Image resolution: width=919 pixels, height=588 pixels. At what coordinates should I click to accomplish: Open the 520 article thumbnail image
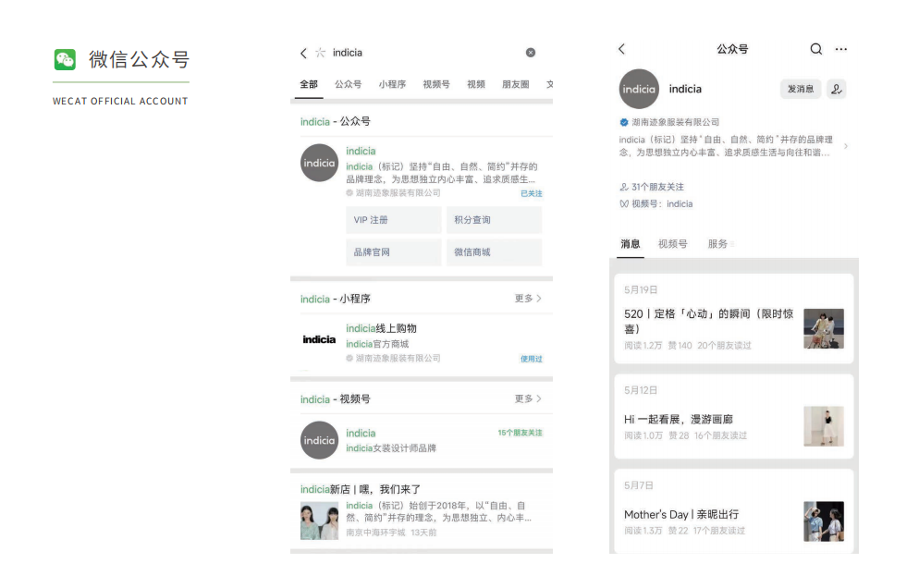point(824,328)
